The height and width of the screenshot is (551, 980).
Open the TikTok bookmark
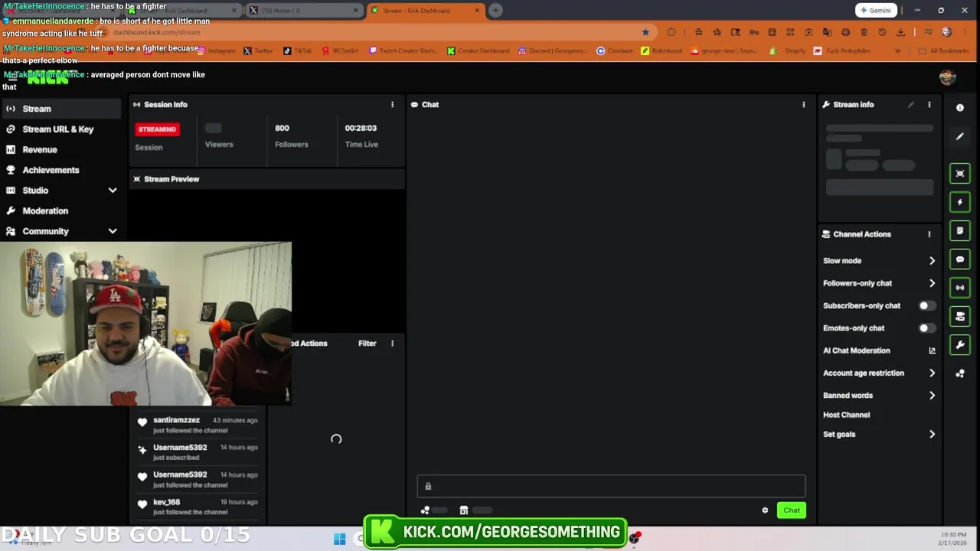[298, 51]
